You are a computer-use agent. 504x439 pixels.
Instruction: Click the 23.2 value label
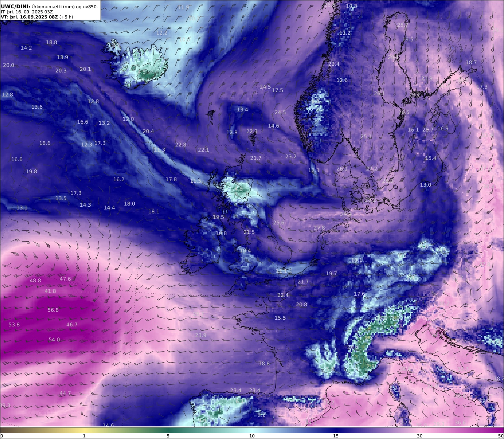coord(291,157)
